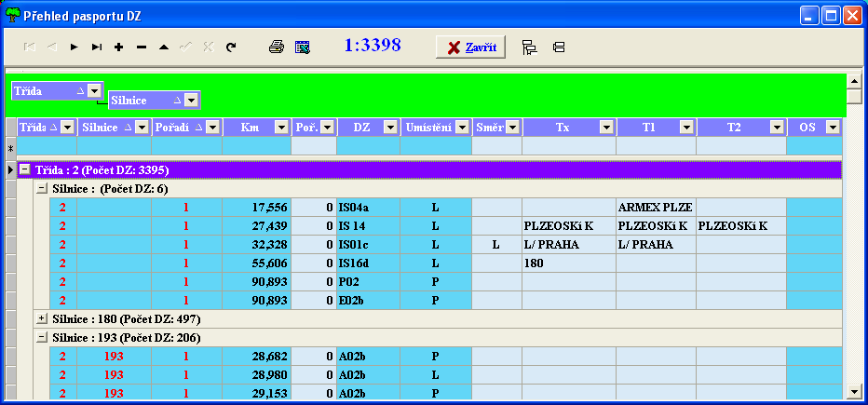Expand all groups tree icon
The image size is (868, 405).
(530, 47)
